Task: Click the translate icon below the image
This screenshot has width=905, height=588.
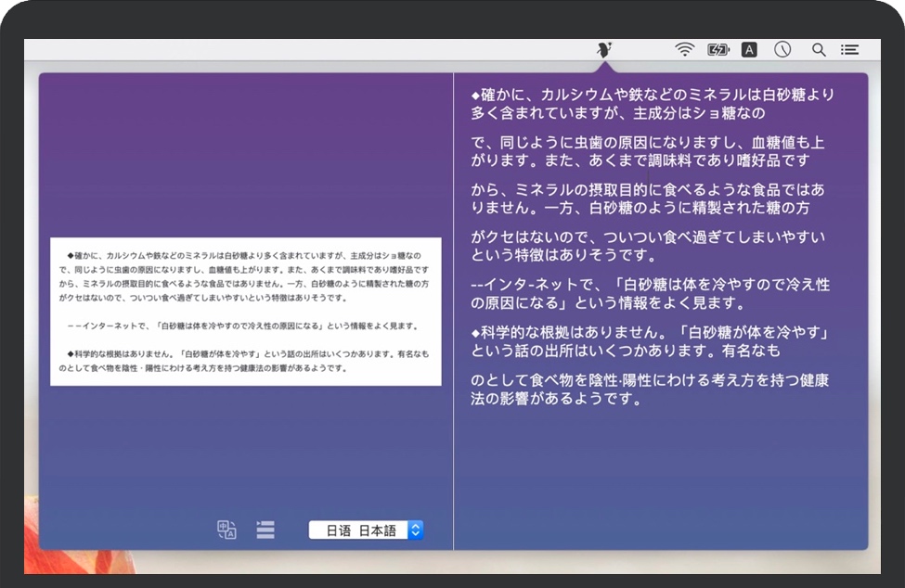Action: (226, 530)
